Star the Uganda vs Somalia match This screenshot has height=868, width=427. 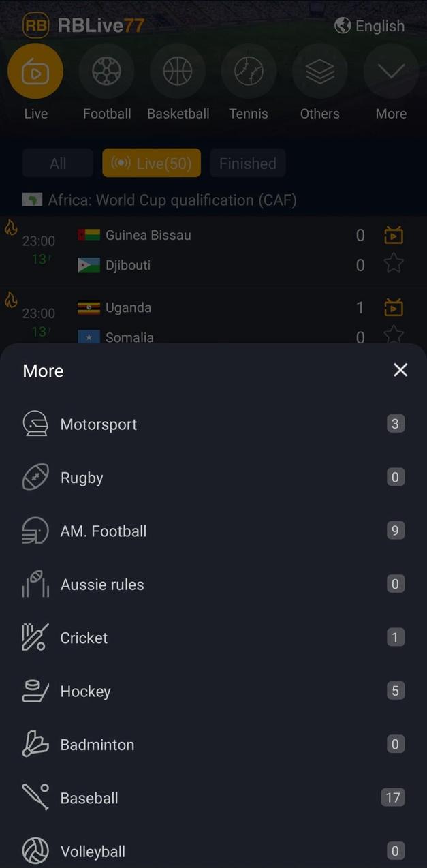pos(394,336)
